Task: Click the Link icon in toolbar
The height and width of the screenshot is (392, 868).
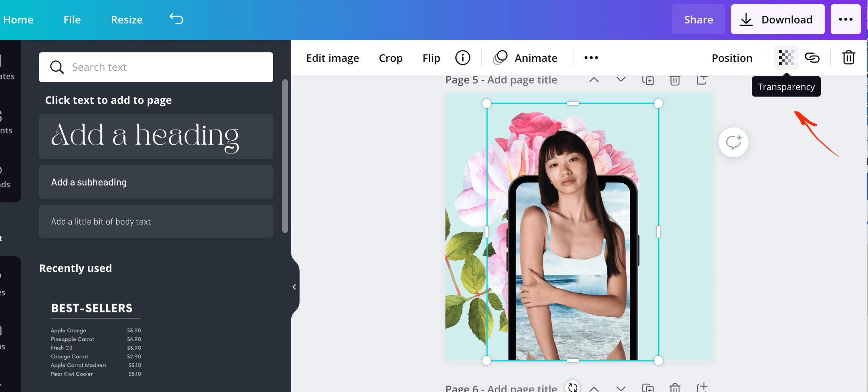Action: [812, 58]
